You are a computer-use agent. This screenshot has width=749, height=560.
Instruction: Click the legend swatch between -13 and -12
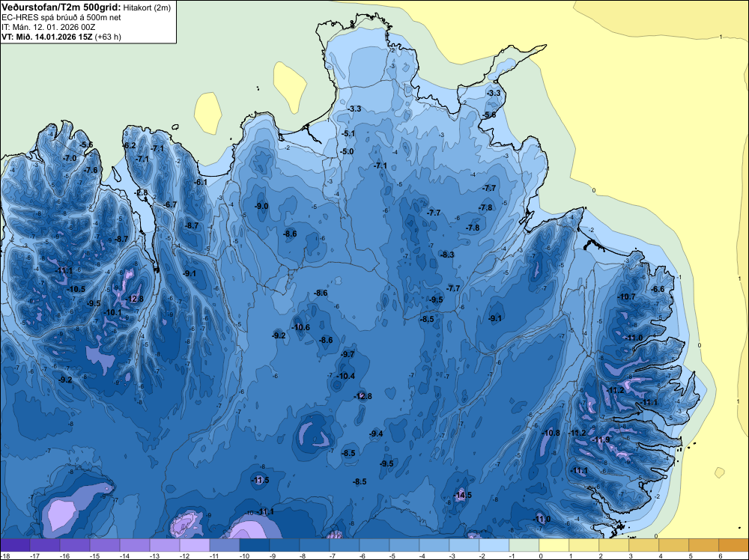click(164, 545)
